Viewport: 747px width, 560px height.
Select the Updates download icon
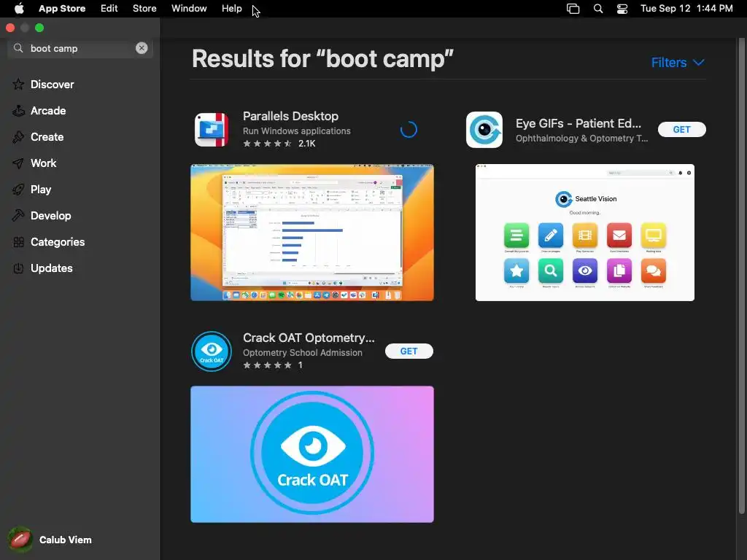(x=18, y=268)
